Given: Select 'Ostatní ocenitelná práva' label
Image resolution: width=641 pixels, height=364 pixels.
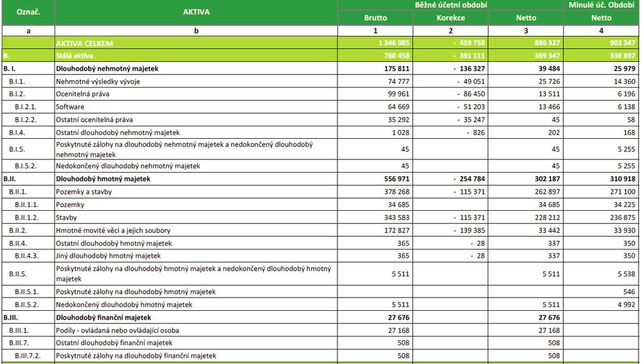Looking at the screenshot, I should 95,119.
